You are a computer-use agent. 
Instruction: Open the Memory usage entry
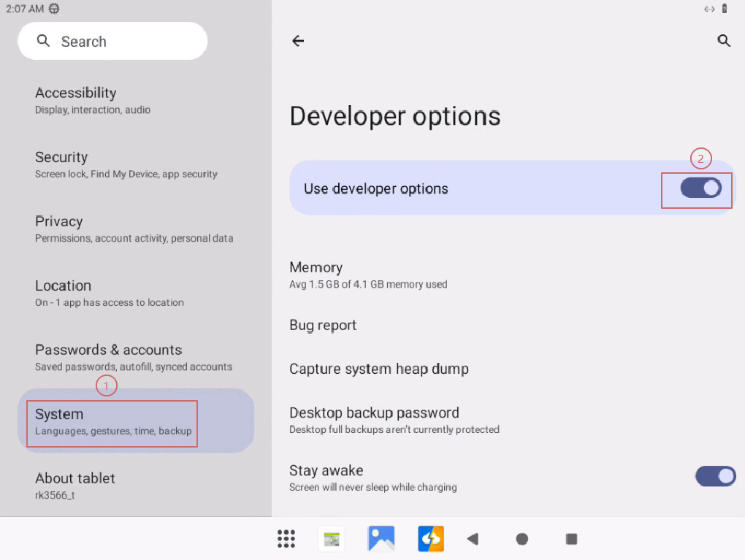tap(368, 275)
